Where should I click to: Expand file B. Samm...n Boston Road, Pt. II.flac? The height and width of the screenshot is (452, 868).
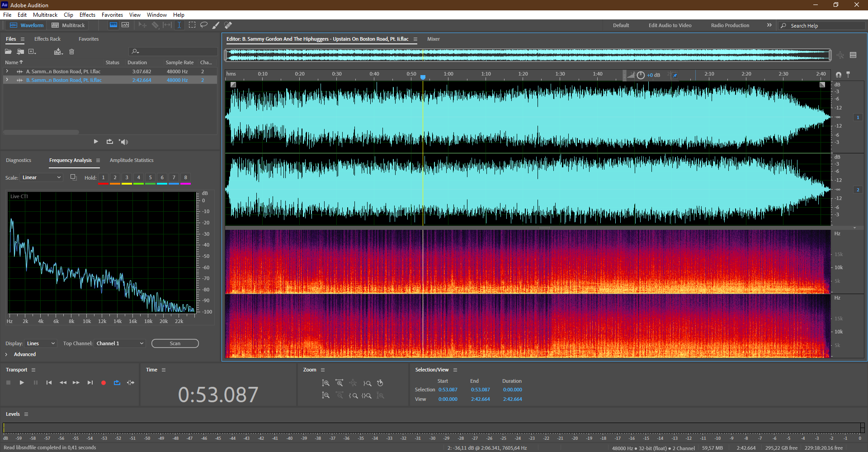click(x=7, y=80)
